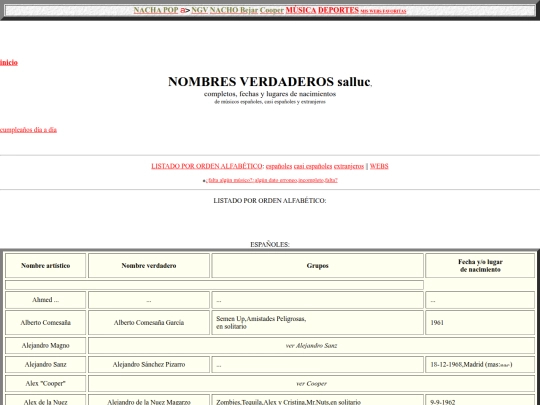The height and width of the screenshot is (405, 540).
Task: Select the 'Alex "Cooper"' cell
Action: click(x=45, y=383)
